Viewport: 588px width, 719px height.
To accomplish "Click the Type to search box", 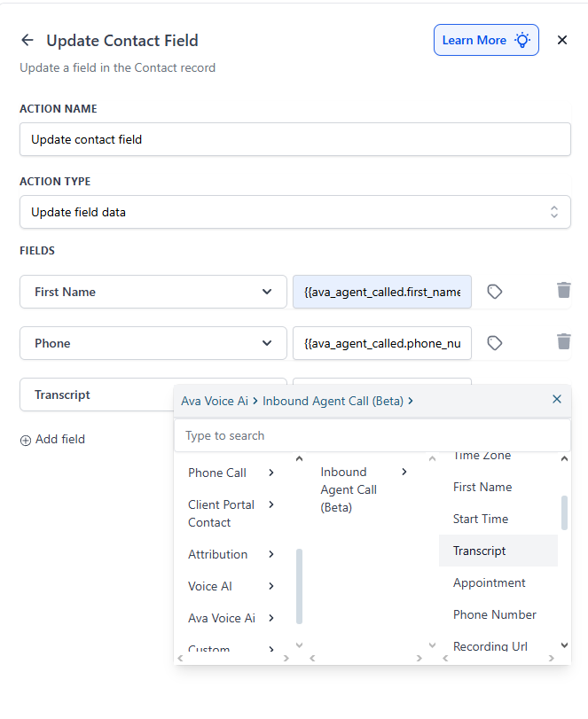I will coord(372,435).
